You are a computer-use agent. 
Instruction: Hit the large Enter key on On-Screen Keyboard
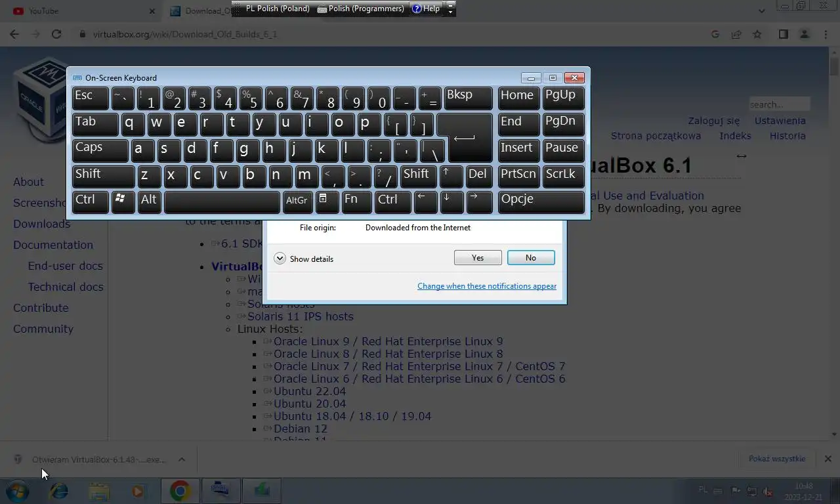[x=464, y=137]
